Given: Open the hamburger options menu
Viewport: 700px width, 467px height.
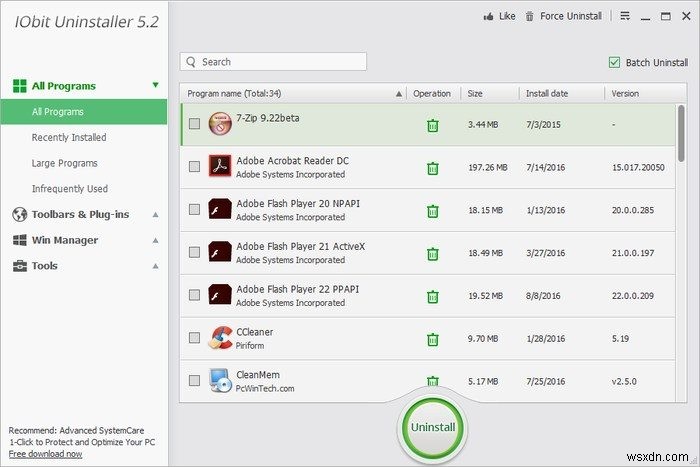Looking at the screenshot, I should 625,16.
